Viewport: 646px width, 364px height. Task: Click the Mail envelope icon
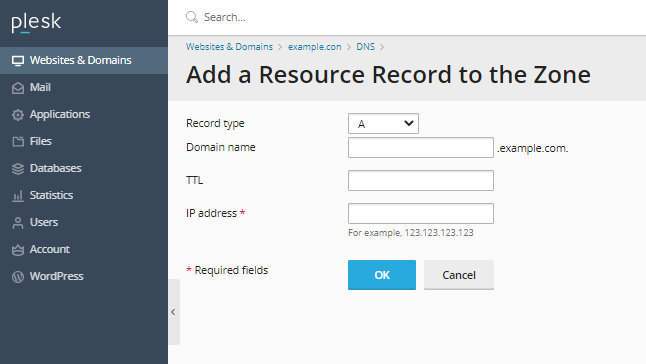[x=18, y=88]
